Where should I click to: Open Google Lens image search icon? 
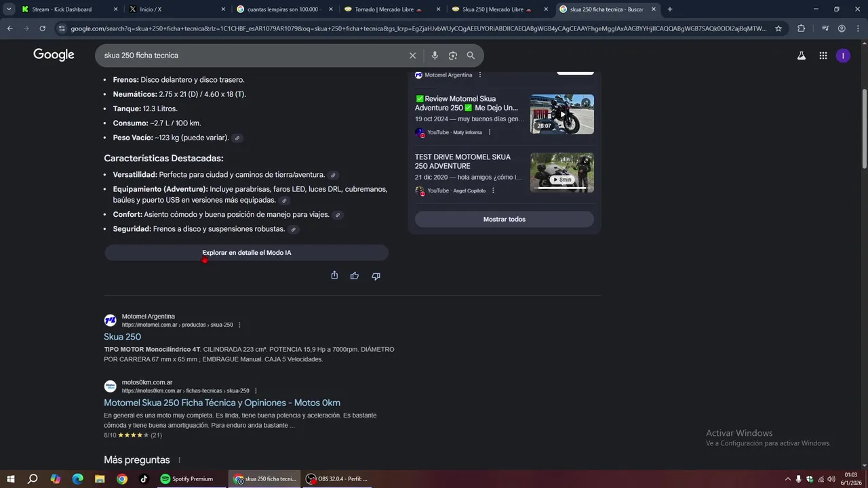pyautogui.click(x=453, y=56)
